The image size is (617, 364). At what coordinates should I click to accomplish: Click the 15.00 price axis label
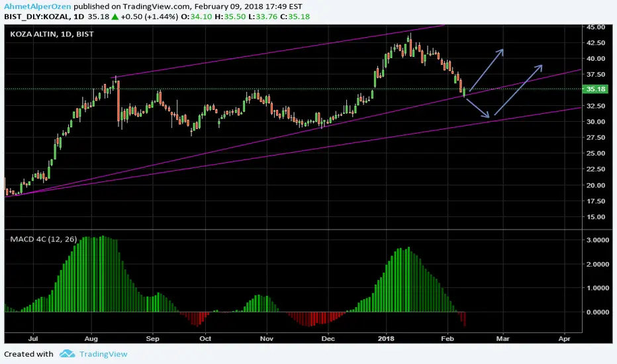596,217
